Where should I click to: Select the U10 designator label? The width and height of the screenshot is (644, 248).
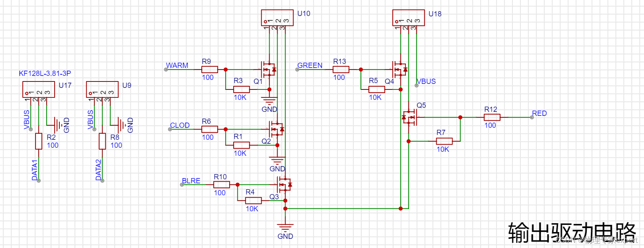[304, 14]
